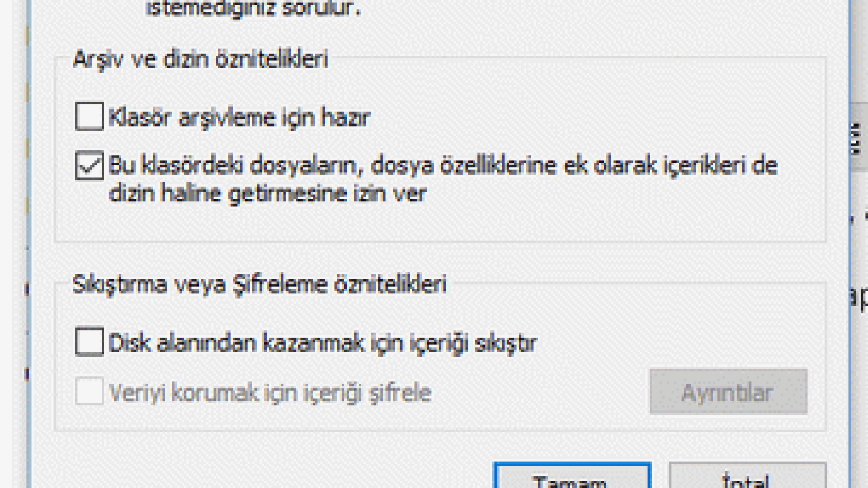The height and width of the screenshot is (488, 868).
Task: Uncheck the 'Bu klasördeki dosyaların' indexing checkbox
Action: 90,165
